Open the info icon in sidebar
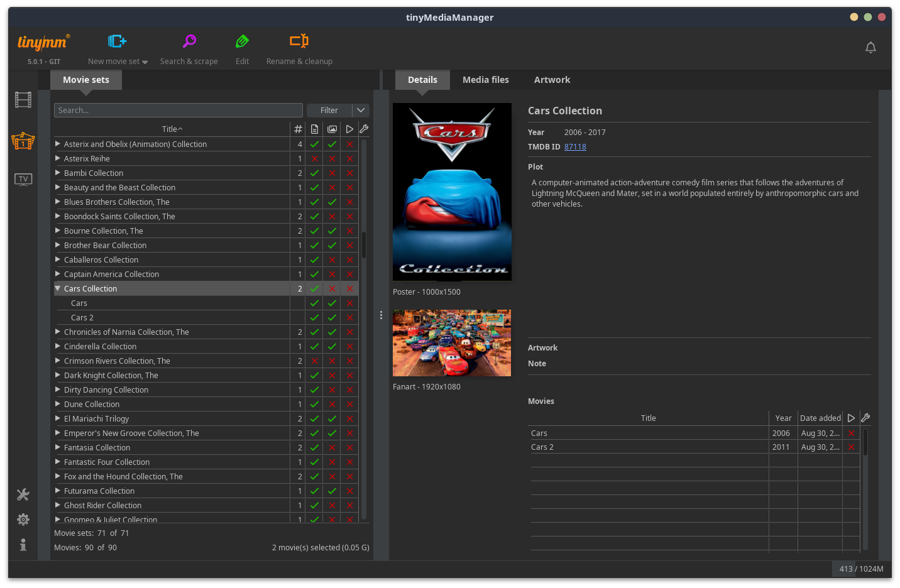The height and width of the screenshot is (588, 900). pos(23,545)
